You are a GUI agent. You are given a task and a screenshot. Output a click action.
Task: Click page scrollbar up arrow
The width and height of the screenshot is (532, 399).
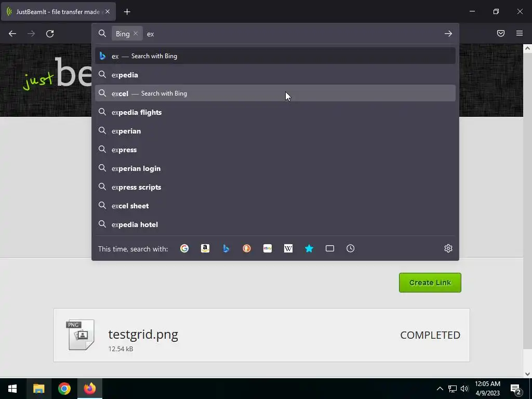[527, 48]
